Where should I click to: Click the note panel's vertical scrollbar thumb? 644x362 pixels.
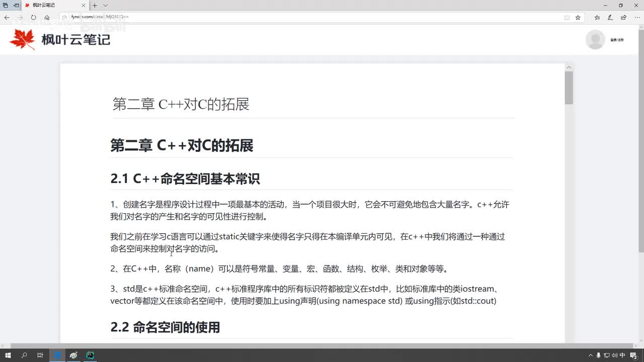569,88
